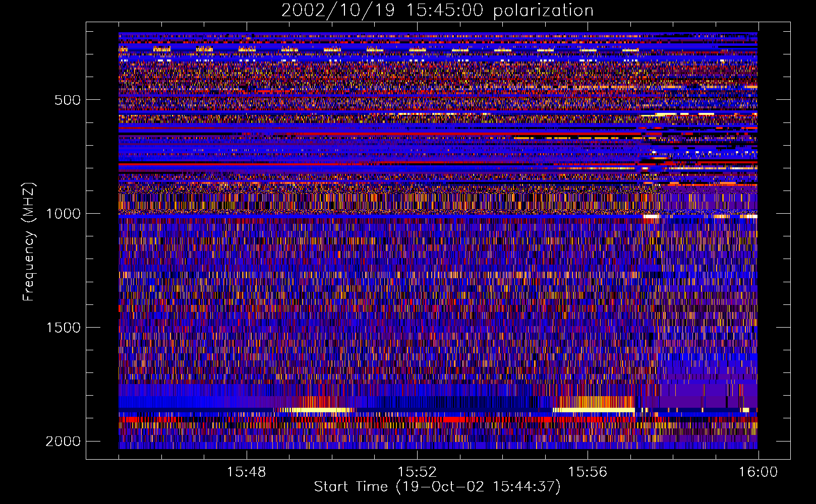
Task: Click the 15:52 time tick label
Action: coord(417,472)
